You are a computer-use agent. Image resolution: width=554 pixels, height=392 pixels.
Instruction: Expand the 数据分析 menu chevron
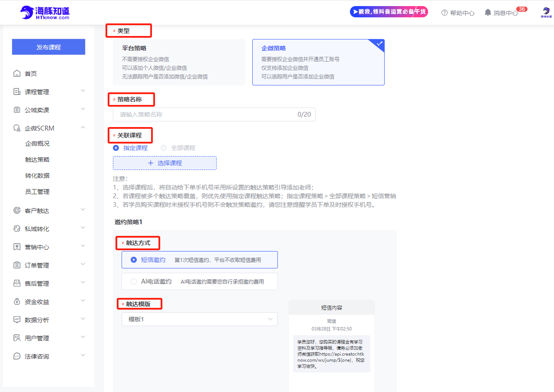pos(83,319)
